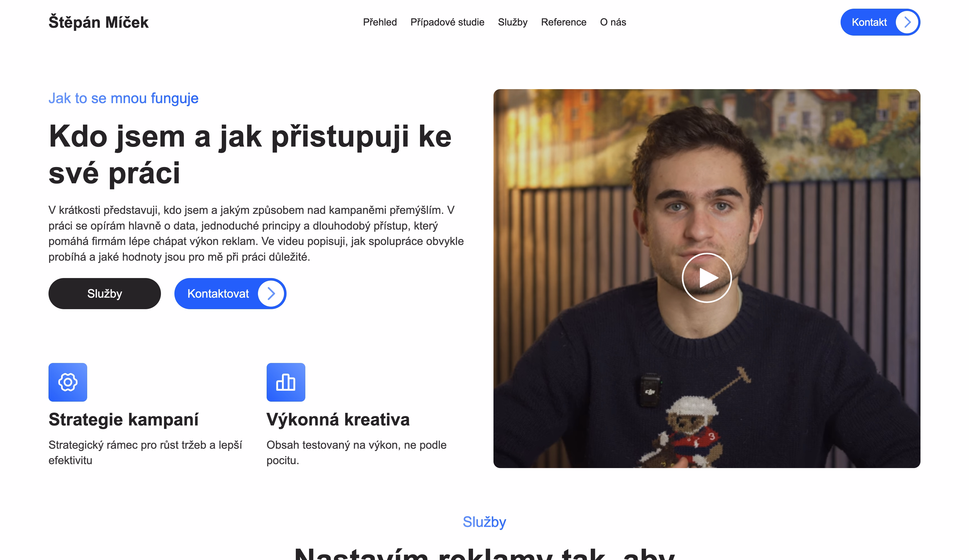Screen dimensions: 969x560
Task: Open the Reference navigation link
Action: coord(563,22)
